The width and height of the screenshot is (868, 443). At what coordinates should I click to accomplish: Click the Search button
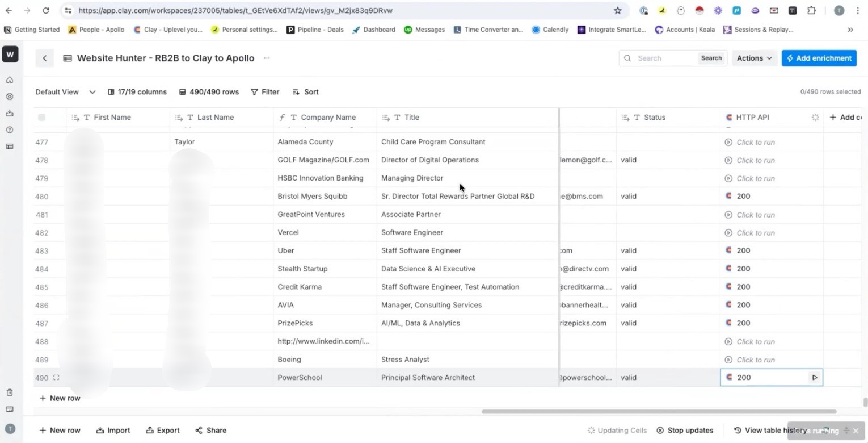[x=711, y=58]
